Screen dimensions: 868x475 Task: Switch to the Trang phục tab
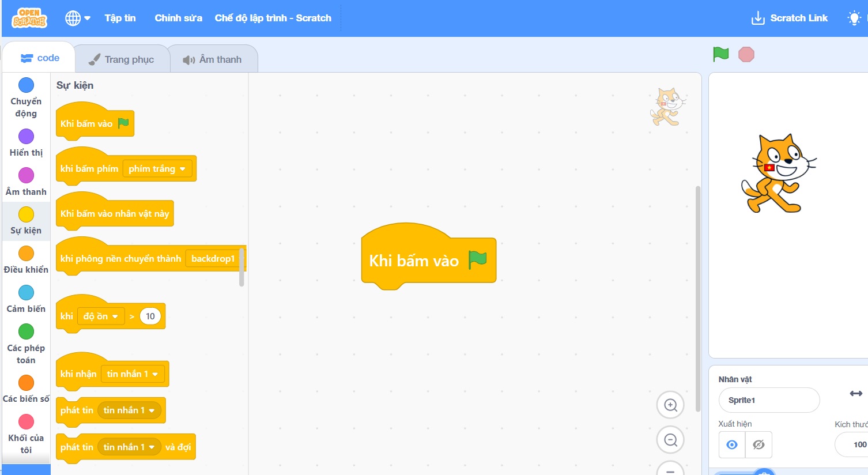pyautogui.click(x=121, y=59)
